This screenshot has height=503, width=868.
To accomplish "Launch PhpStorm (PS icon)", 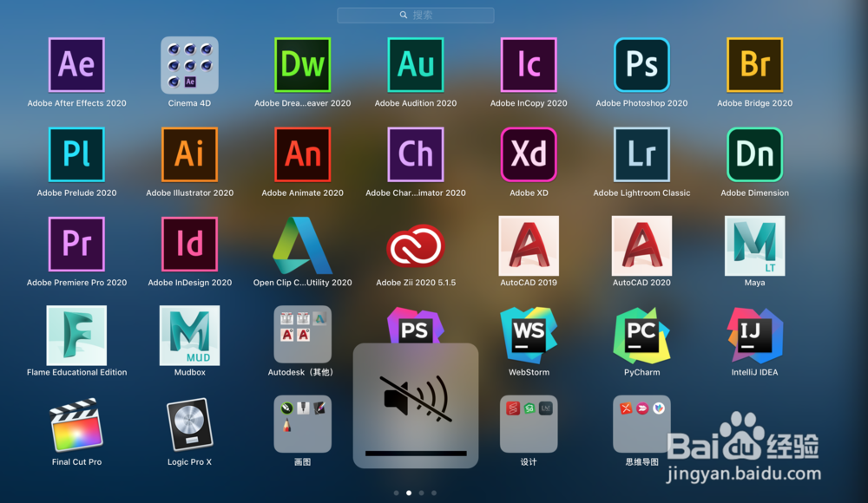I will [415, 326].
